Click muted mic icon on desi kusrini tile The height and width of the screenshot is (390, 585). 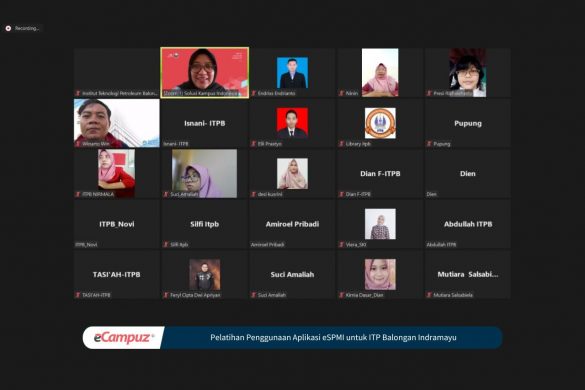253,194
